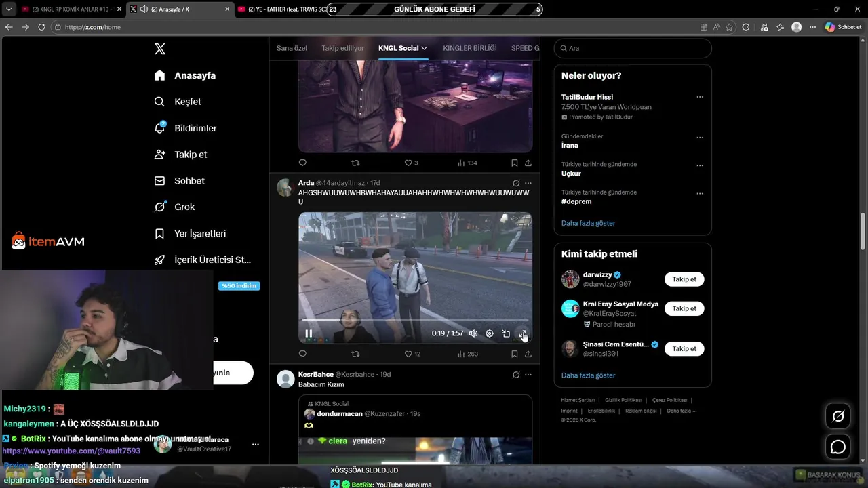This screenshot has height=488, width=868.
Task: Switch to the YE - FATHER browser tab
Action: pos(281,9)
